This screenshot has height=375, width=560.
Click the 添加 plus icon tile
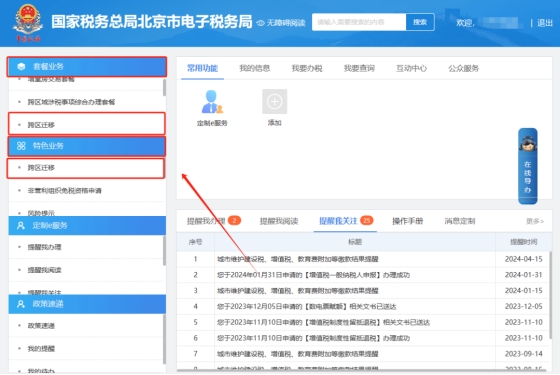click(274, 102)
